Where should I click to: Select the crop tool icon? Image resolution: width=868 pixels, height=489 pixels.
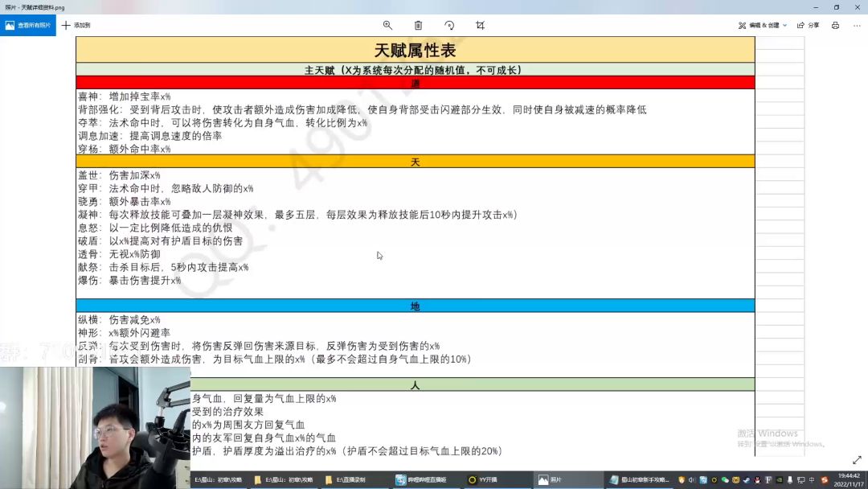tap(480, 26)
